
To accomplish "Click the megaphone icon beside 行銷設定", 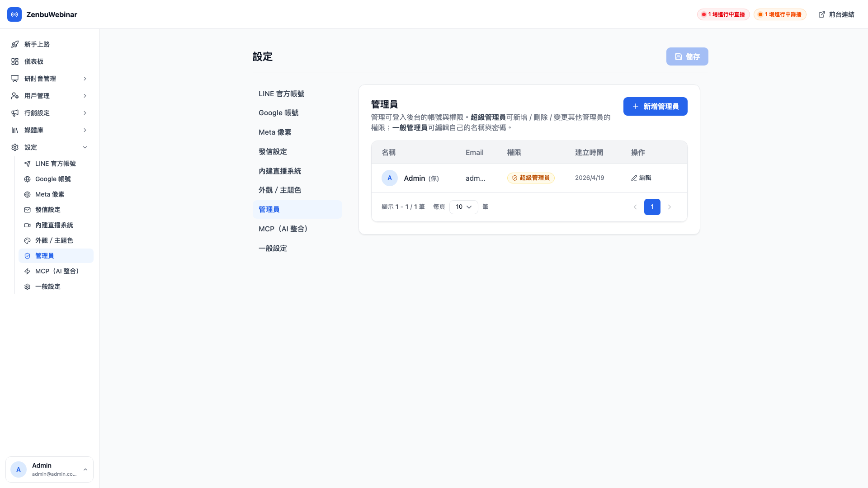I will 15,113.
